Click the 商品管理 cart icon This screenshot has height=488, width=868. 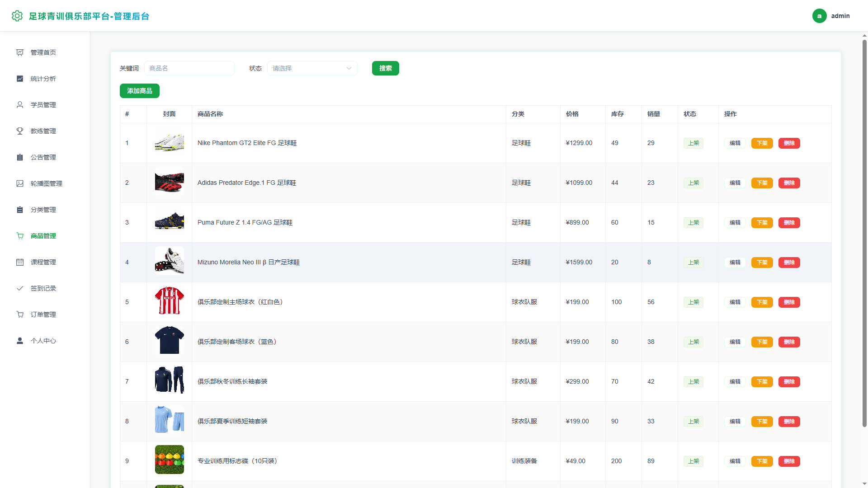click(x=20, y=236)
